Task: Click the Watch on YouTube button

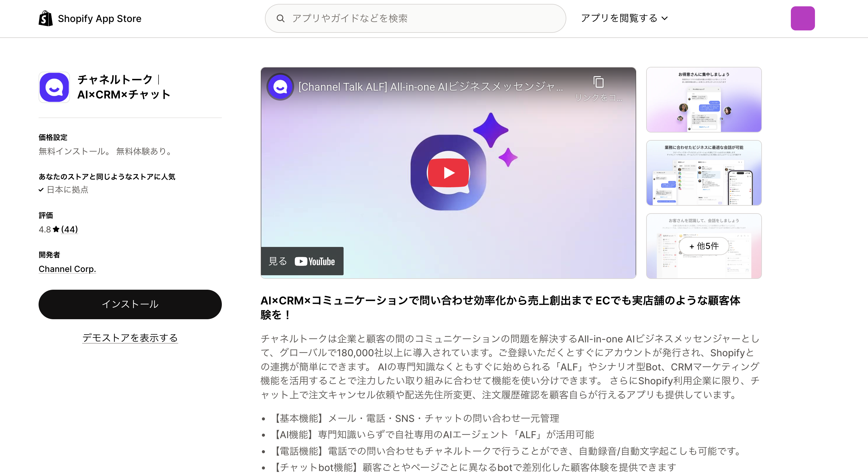Action: tap(302, 261)
